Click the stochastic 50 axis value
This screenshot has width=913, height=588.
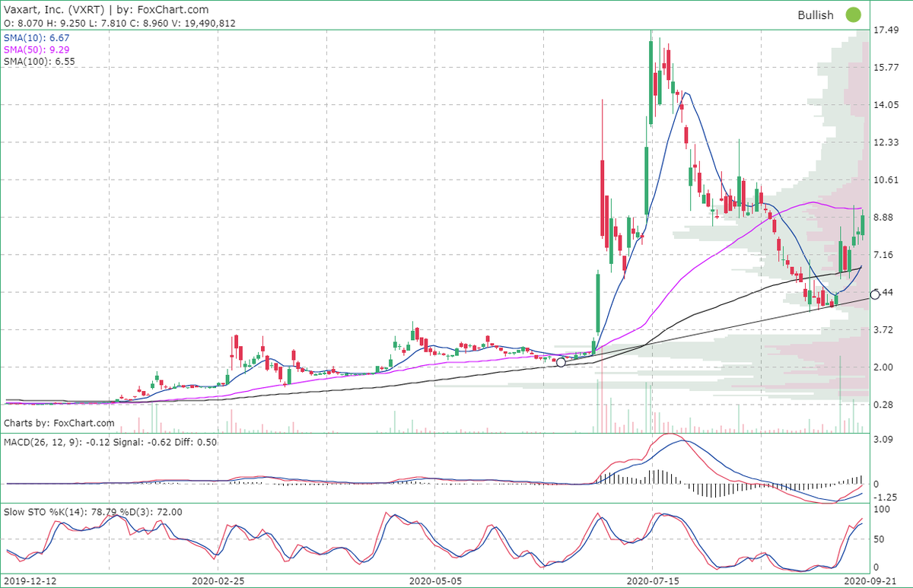880,539
